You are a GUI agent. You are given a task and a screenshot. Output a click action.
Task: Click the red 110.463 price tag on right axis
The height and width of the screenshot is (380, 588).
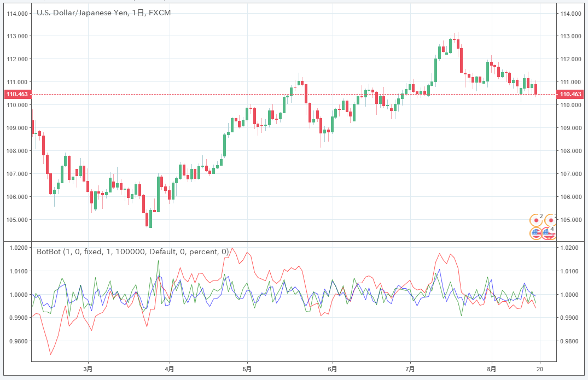(570, 94)
